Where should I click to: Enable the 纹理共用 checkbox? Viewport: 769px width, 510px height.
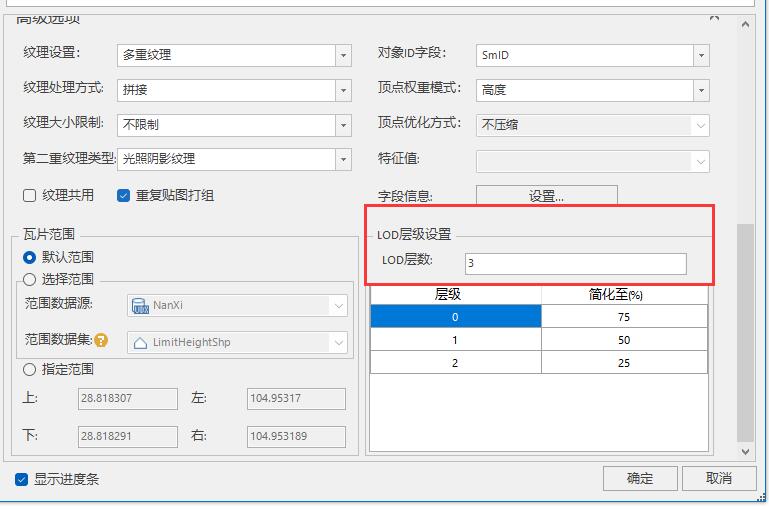(30, 196)
